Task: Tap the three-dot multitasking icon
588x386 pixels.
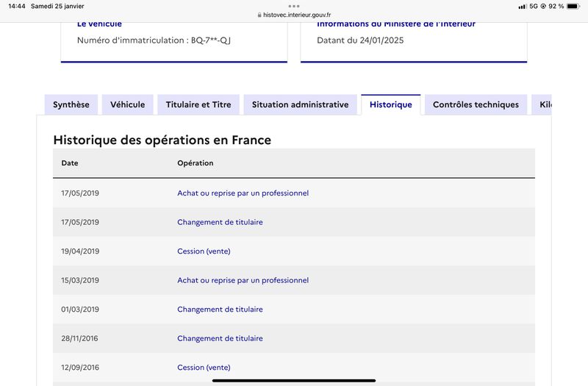Action: [x=294, y=6]
